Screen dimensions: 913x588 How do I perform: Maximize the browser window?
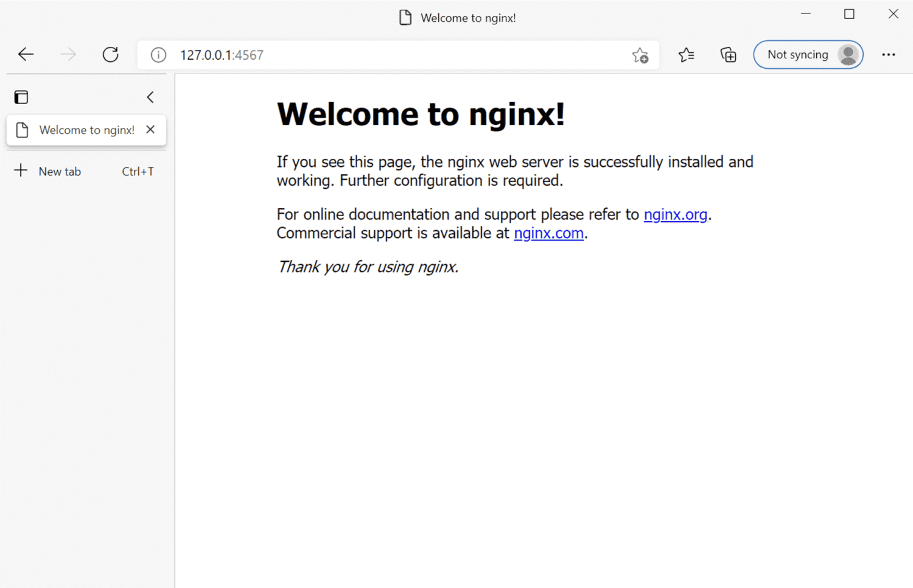point(849,13)
